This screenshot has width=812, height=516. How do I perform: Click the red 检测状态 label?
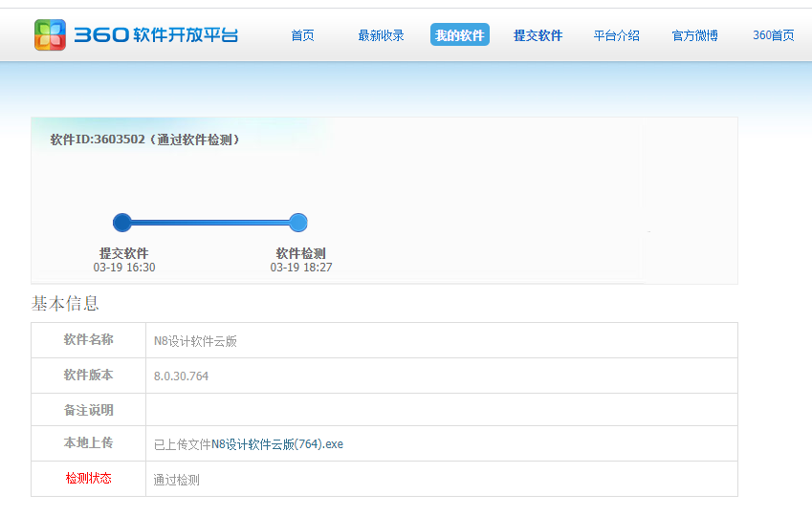(89, 478)
